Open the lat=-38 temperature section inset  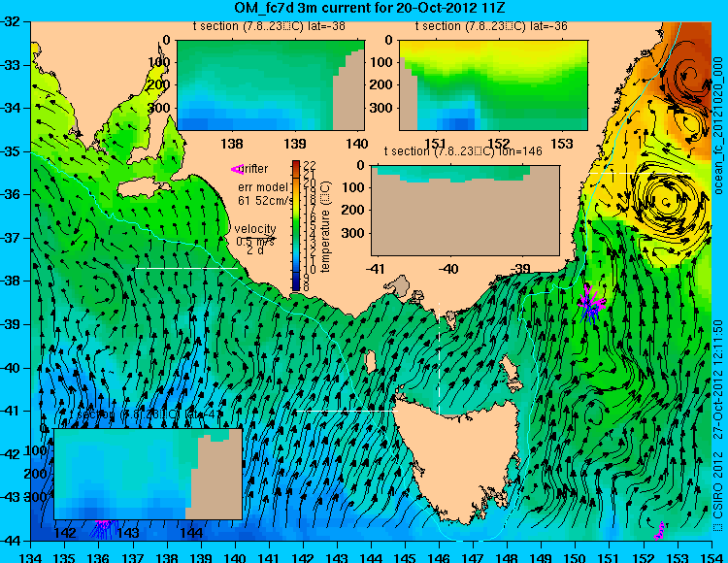tap(271, 85)
